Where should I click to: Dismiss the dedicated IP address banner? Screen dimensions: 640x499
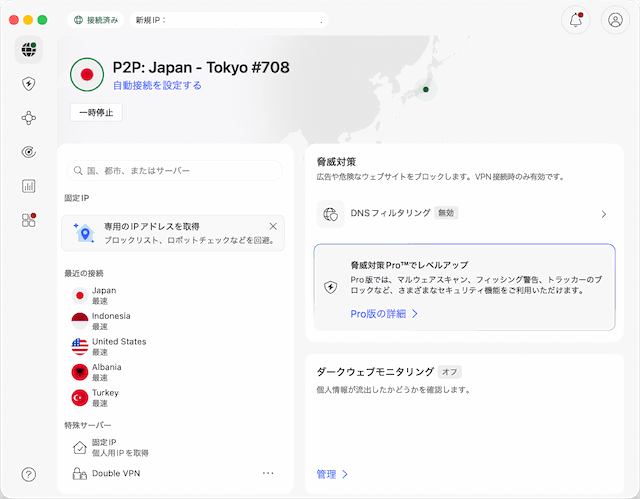(273, 227)
